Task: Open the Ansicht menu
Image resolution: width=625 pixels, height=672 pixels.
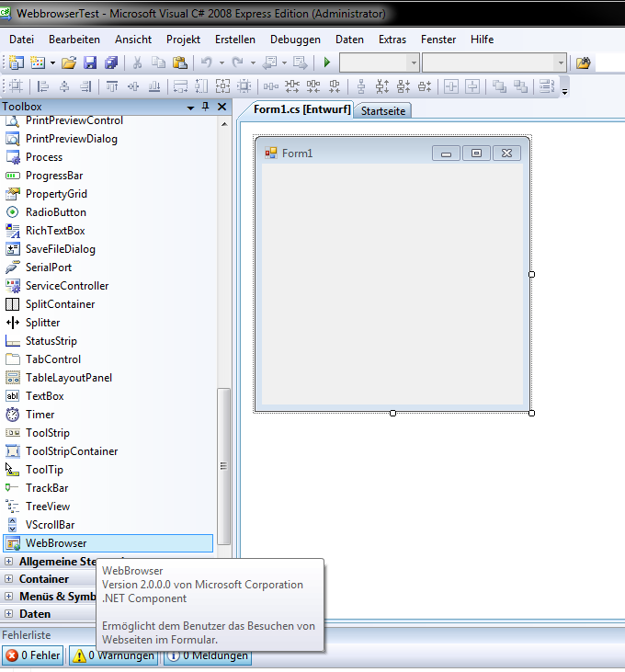Action: coord(133,40)
